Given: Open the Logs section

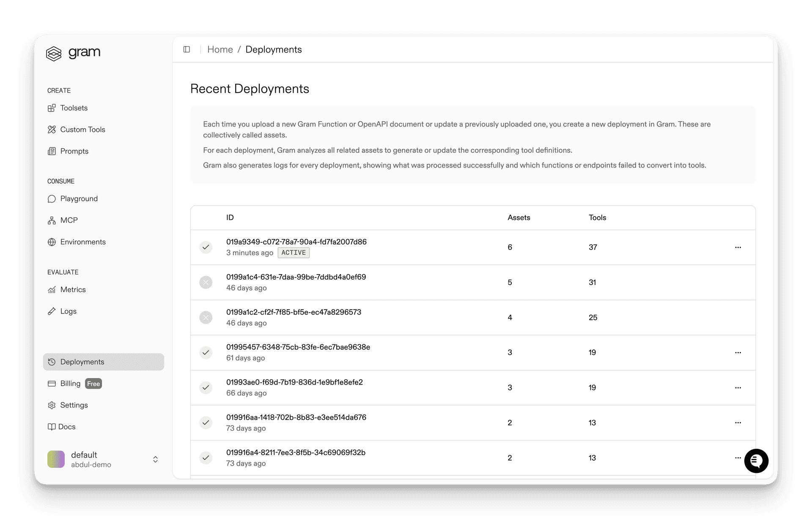Looking at the screenshot, I should pos(69,311).
